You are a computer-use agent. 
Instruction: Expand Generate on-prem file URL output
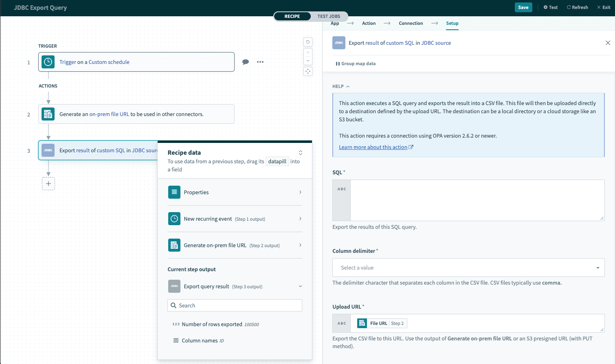pos(235,245)
